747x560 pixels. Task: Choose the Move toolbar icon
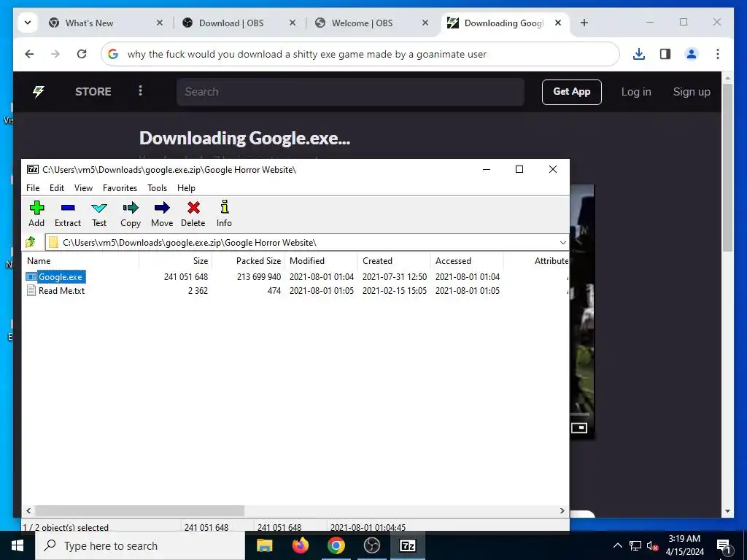click(x=162, y=214)
